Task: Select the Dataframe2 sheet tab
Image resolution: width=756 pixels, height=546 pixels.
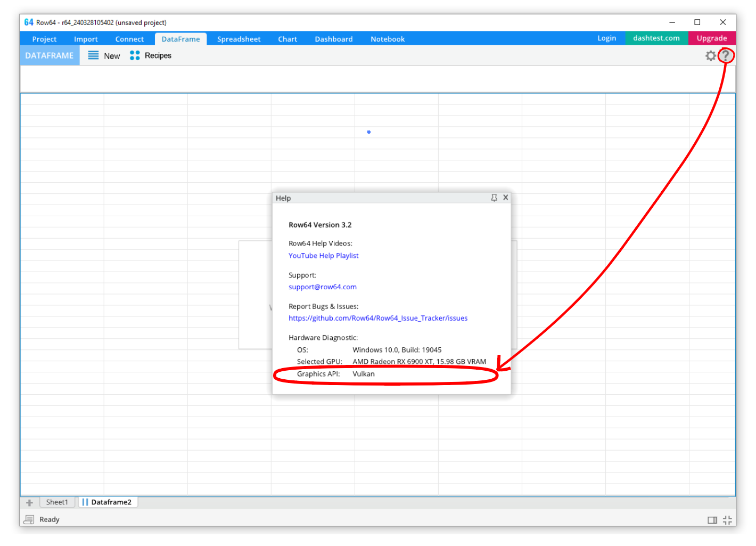Action: [x=108, y=502]
